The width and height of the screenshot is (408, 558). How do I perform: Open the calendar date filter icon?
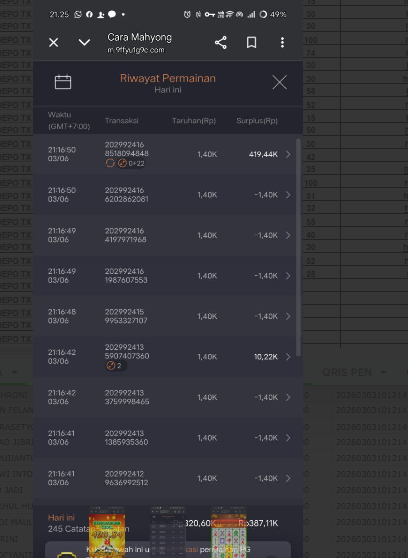[63, 82]
